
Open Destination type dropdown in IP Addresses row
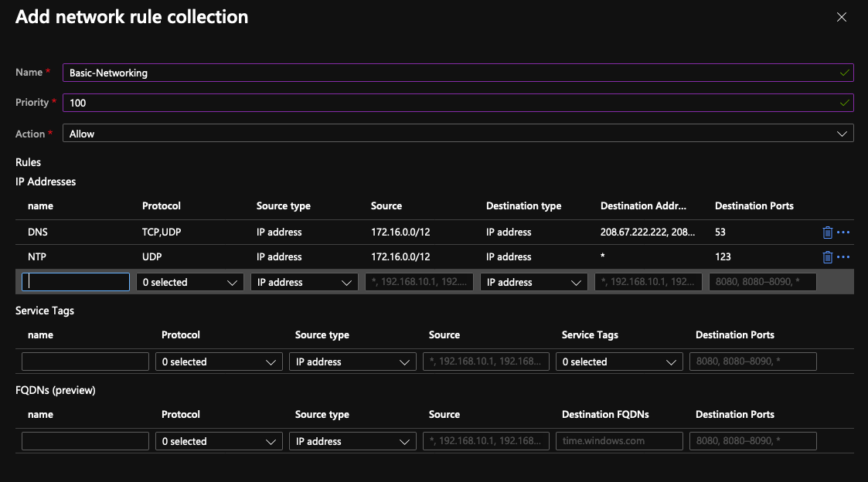tap(533, 283)
